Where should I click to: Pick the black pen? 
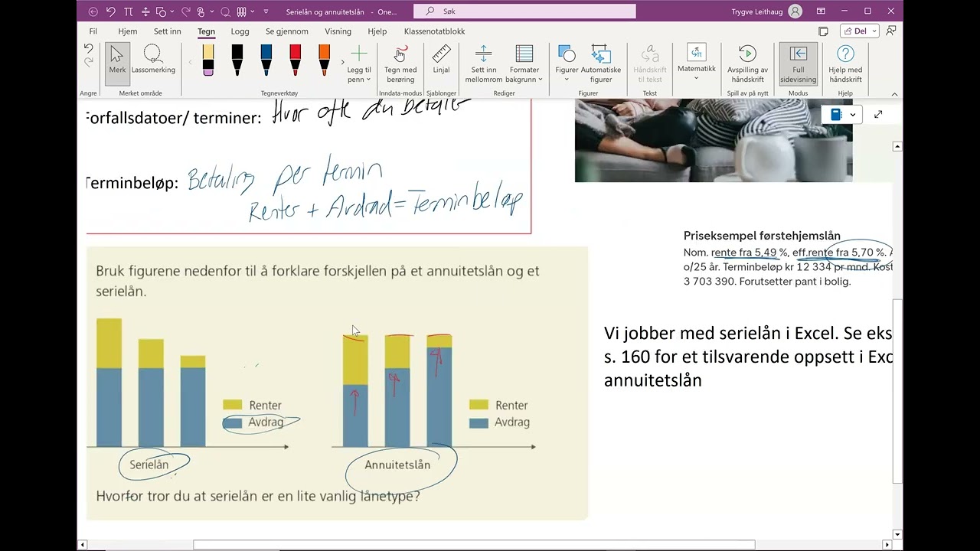(x=237, y=59)
